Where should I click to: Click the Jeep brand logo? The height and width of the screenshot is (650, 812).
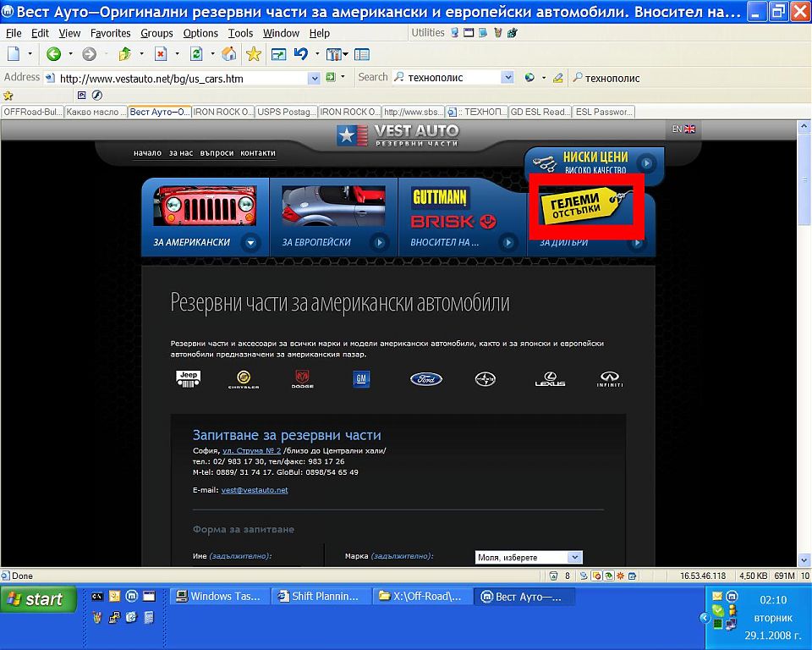pos(188,379)
